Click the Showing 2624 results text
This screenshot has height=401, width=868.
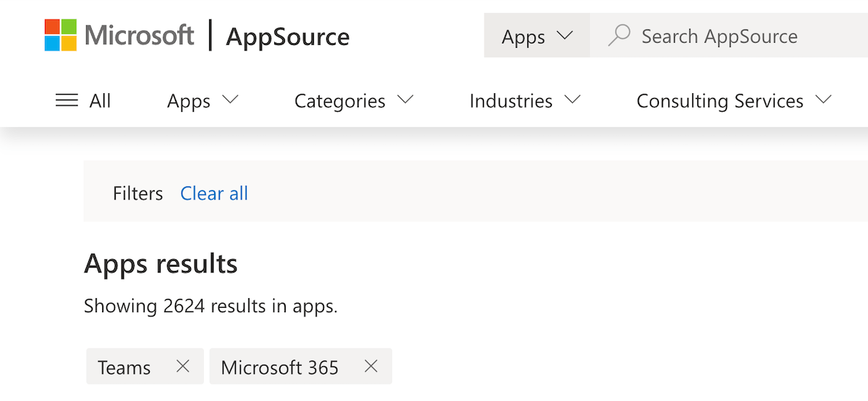210,306
